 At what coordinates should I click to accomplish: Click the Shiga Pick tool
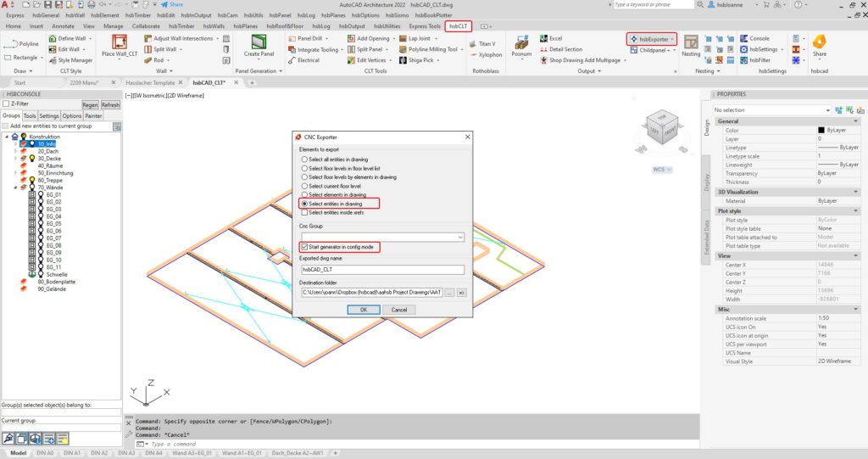[416, 60]
